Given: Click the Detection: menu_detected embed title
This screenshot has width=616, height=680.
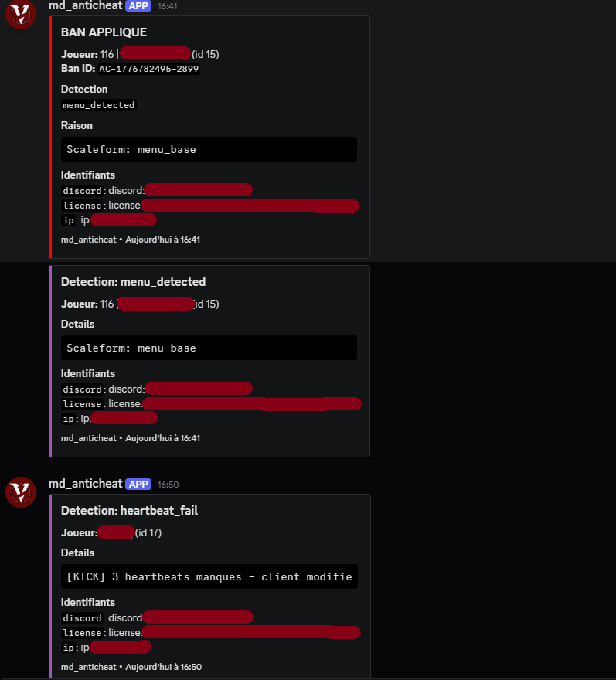Looking at the screenshot, I should coord(133,282).
